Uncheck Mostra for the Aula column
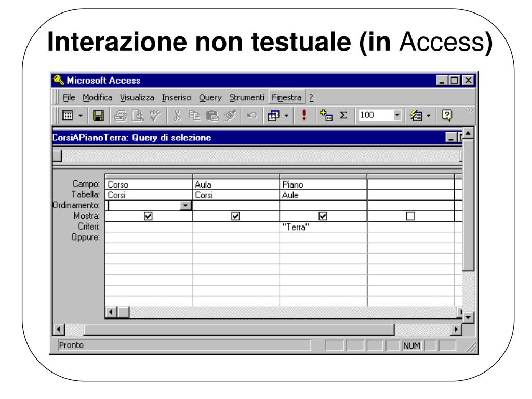 coord(235,216)
